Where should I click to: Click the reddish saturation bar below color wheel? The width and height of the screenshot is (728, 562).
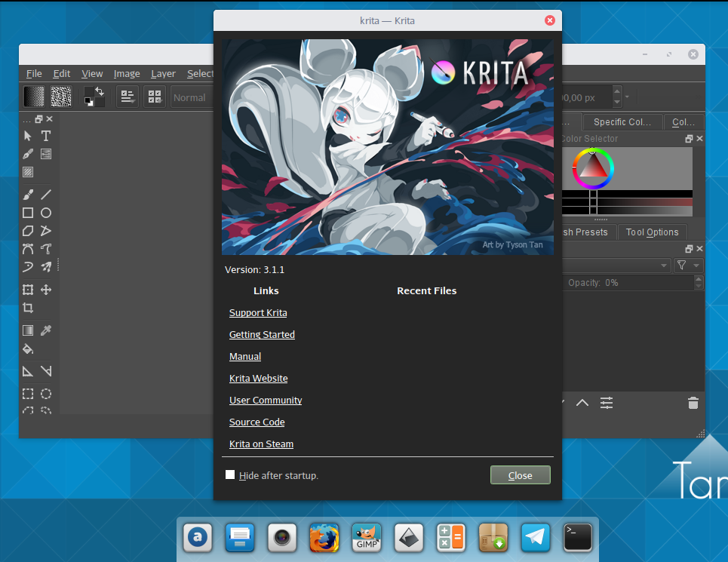[627, 201]
